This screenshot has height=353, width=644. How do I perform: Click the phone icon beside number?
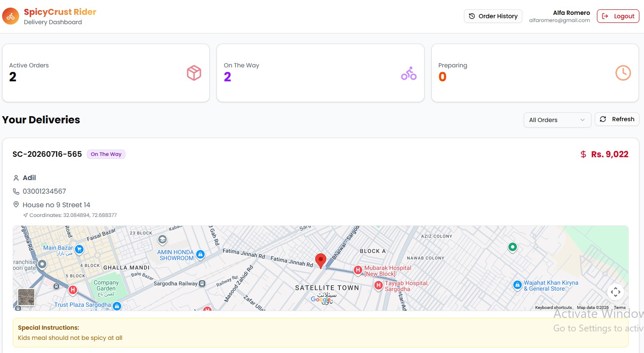[x=16, y=192]
